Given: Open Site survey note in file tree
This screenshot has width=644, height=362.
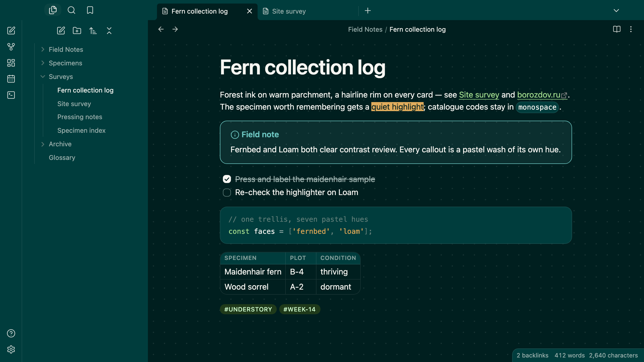Looking at the screenshot, I should tap(74, 104).
